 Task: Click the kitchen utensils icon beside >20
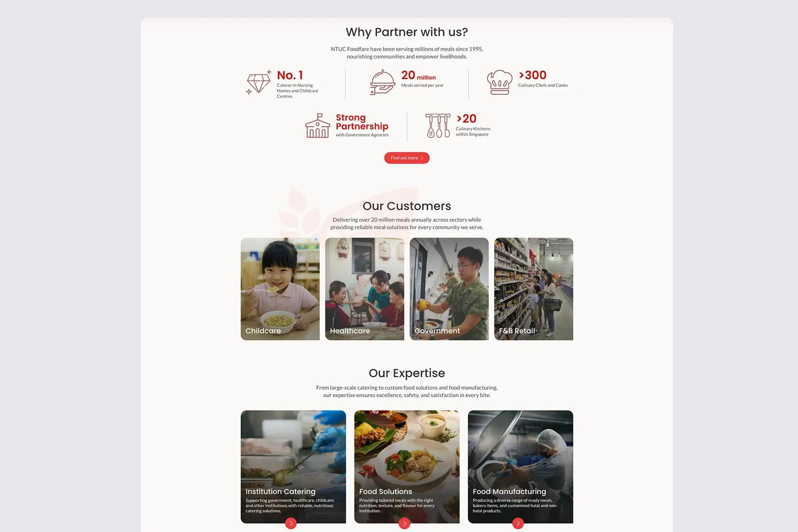click(438, 125)
